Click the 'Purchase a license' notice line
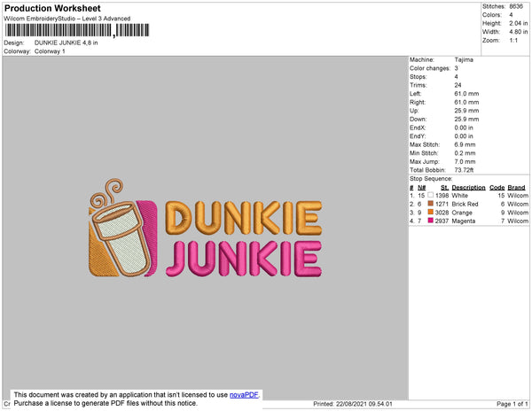 pyautogui.click(x=106, y=403)
